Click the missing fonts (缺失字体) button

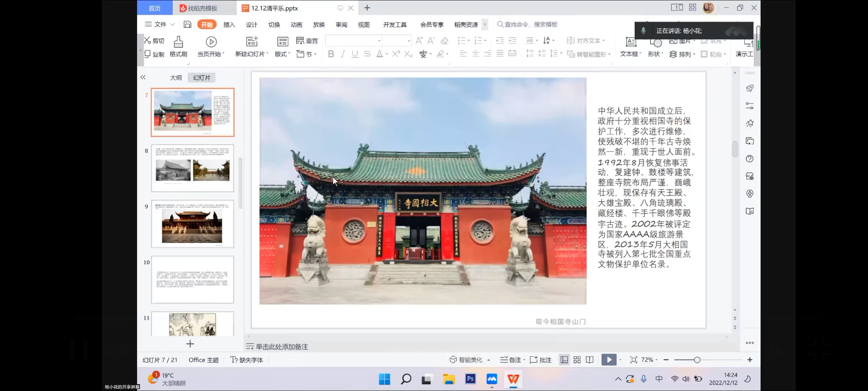click(247, 360)
